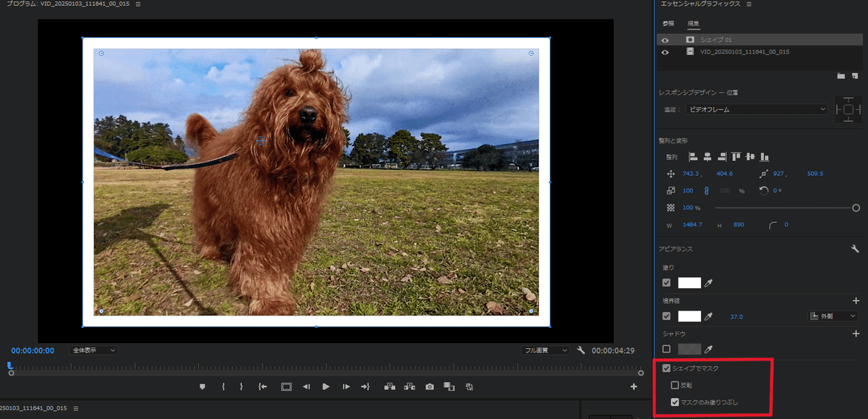
Task: Add another stroke with the plus button
Action: tap(856, 300)
